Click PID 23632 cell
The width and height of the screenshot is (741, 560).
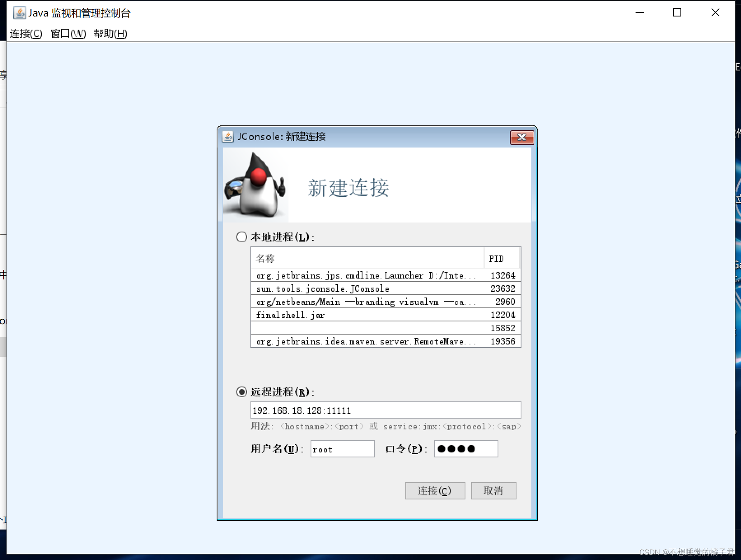(503, 288)
